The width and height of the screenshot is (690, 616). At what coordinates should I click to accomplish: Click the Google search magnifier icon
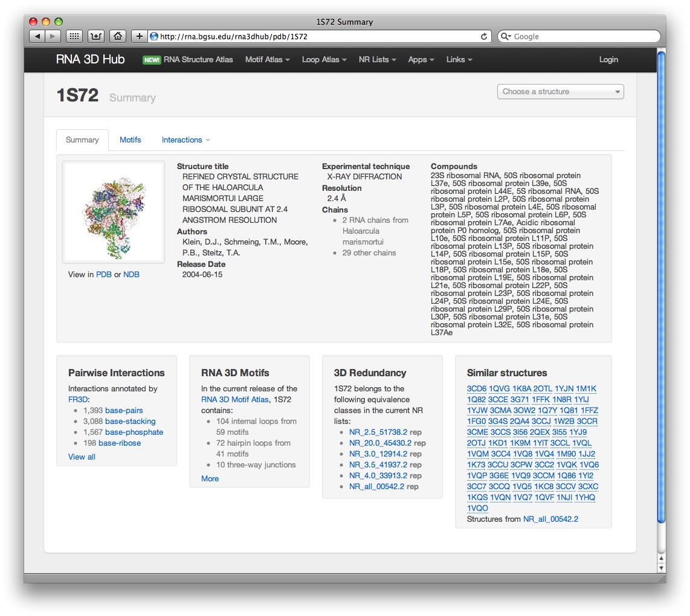pos(505,36)
